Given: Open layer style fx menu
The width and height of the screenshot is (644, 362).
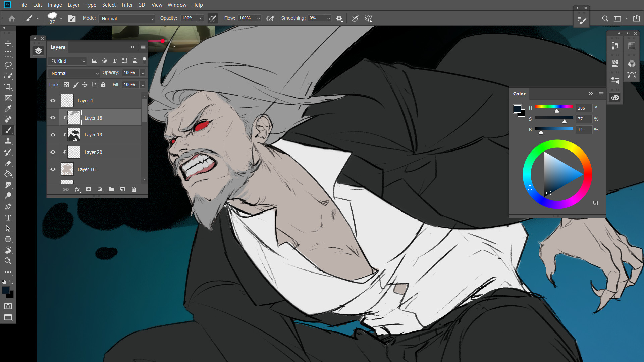Looking at the screenshot, I should pyautogui.click(x=77, y=189).
